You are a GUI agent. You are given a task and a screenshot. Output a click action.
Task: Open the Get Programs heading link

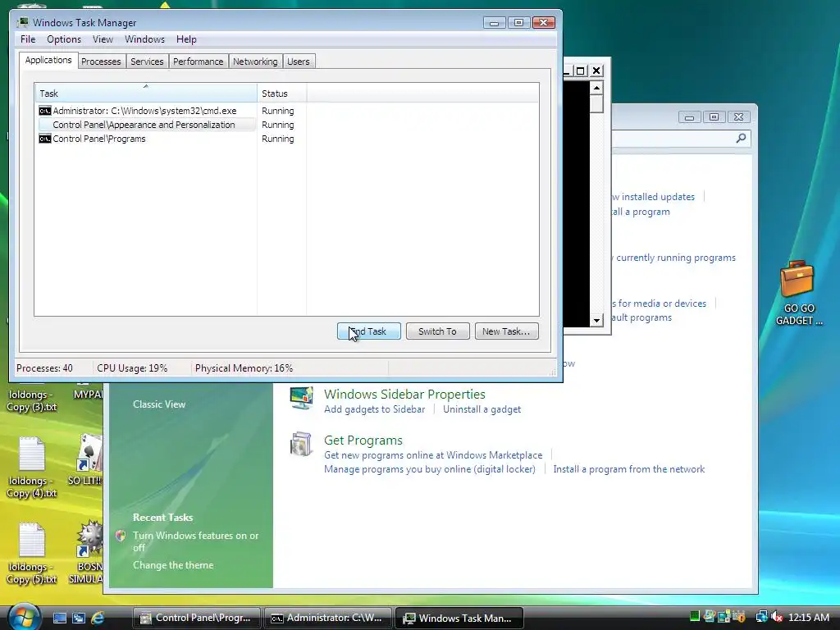click(x=363, y=441)
